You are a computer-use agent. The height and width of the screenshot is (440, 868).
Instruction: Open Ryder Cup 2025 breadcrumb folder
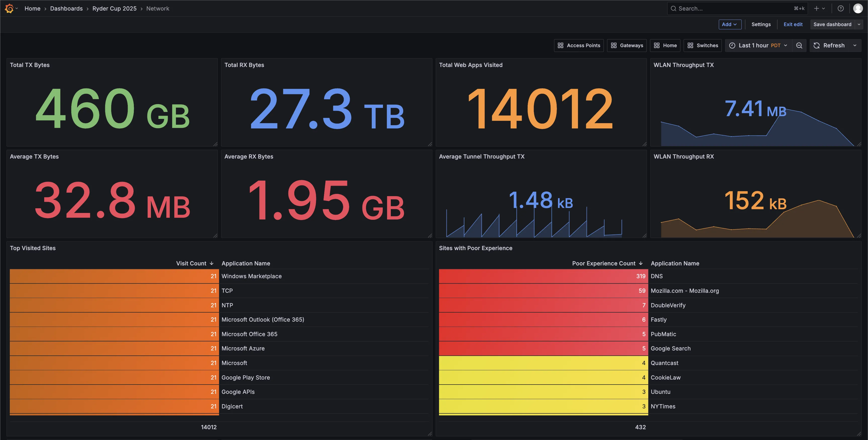[114, 9]
